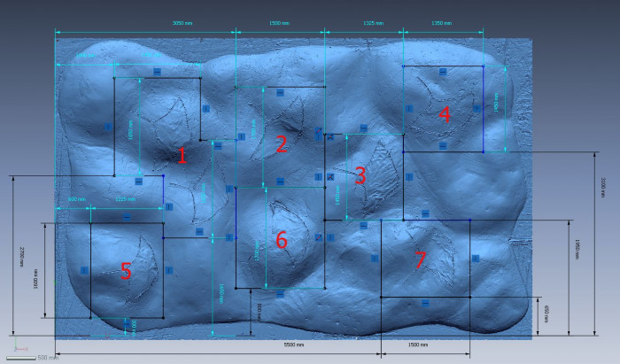Select the vertical constraint icon left of region 5
This screenshot has height=364, width=620.
83,269
